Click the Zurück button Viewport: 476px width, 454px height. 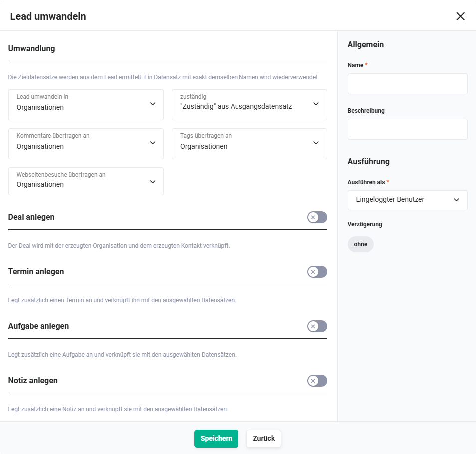tap(264, 438)
